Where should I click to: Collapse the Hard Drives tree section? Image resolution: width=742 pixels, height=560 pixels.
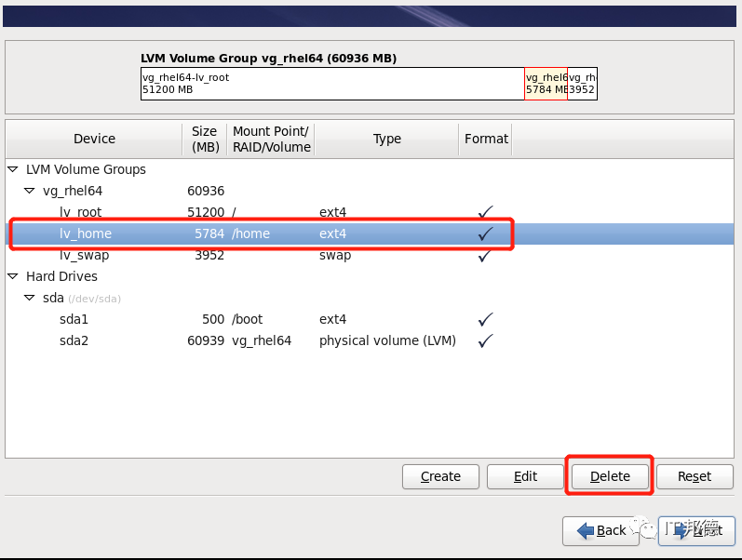pyautogui.click(x=13, y=276)
